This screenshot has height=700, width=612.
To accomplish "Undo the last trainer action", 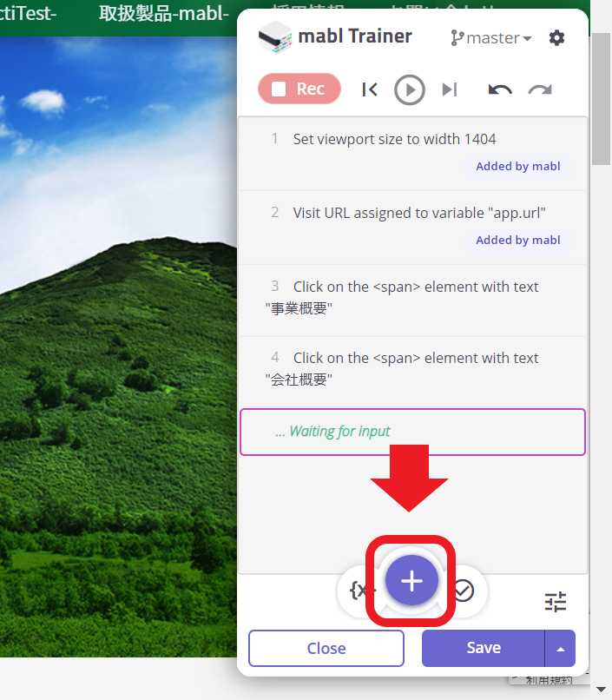I will point(500,89).
